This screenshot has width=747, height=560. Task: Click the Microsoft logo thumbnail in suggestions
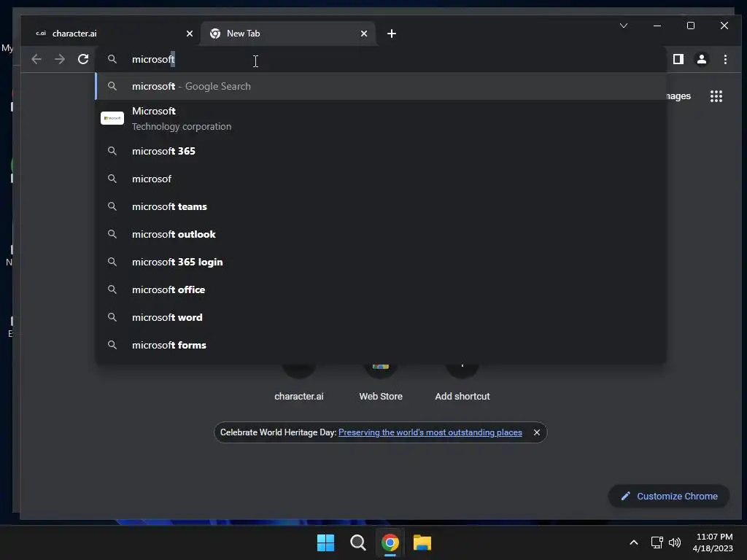click(112, 118)
